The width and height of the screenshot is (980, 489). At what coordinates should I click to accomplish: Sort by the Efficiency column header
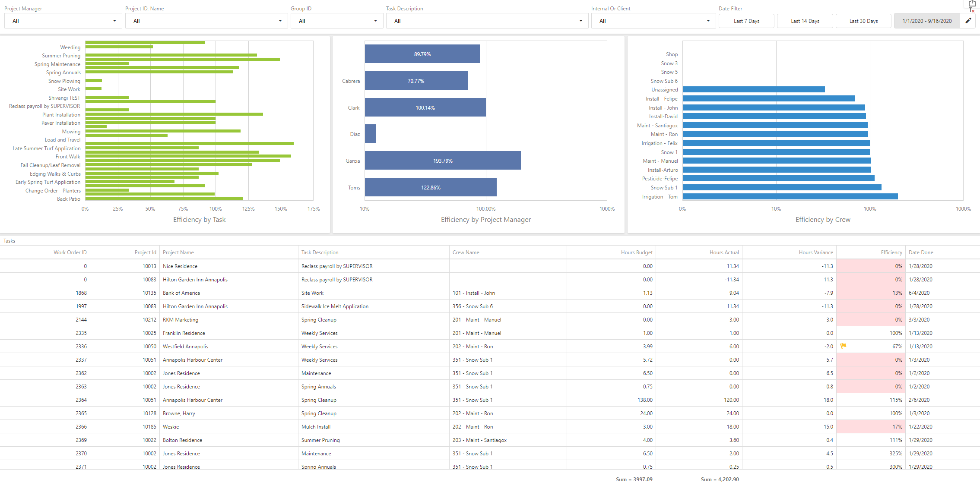891,252
